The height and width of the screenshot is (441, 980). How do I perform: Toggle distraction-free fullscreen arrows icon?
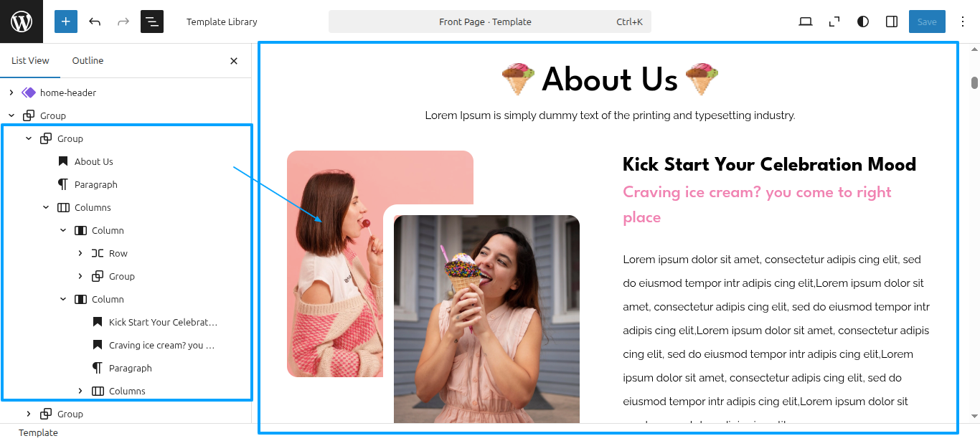click(834, 22)
